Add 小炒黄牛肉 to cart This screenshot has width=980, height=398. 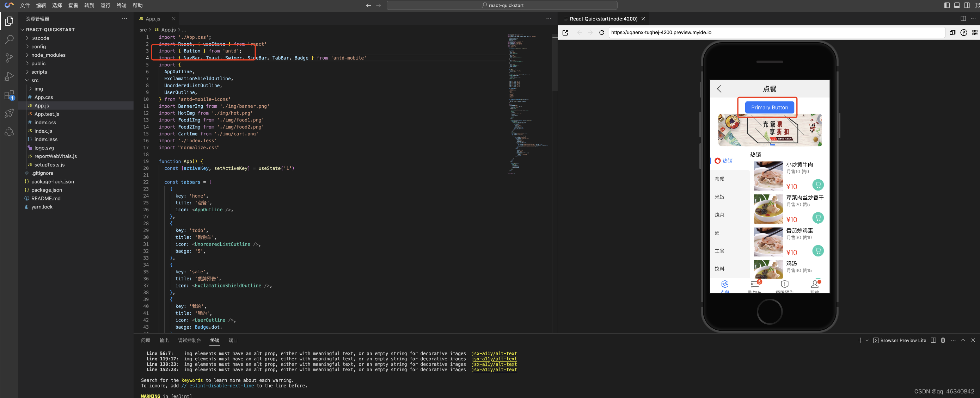pos(818,185)
